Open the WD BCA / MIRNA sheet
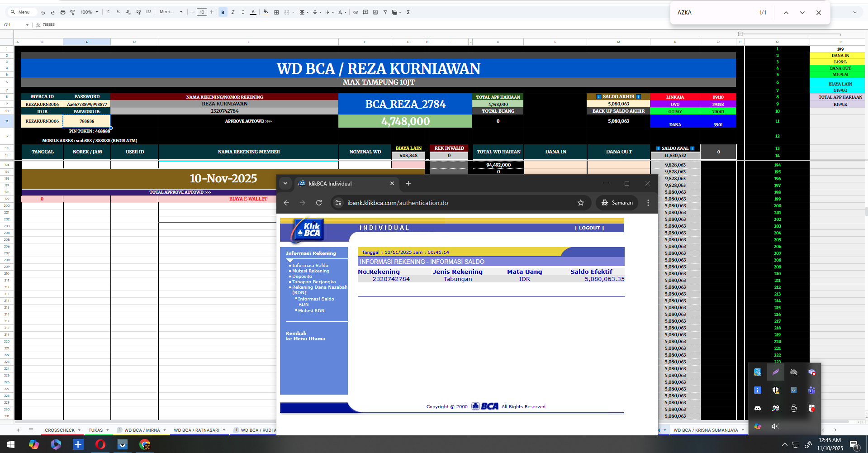Image resolution: width=868 pixels, height=453 pixels. coord(142,430)
